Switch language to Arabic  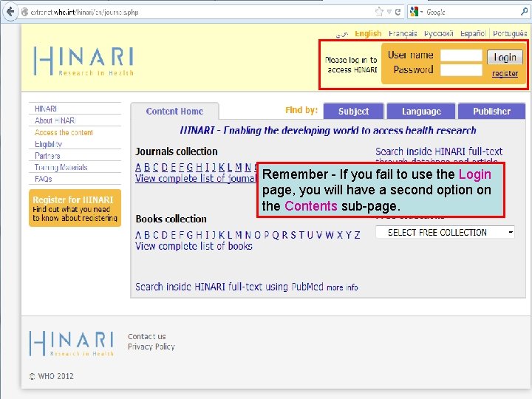(x=342, y=34)
